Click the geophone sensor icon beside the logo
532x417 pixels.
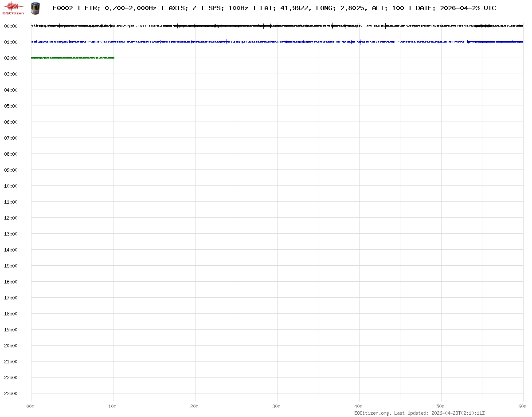(34, 8)
